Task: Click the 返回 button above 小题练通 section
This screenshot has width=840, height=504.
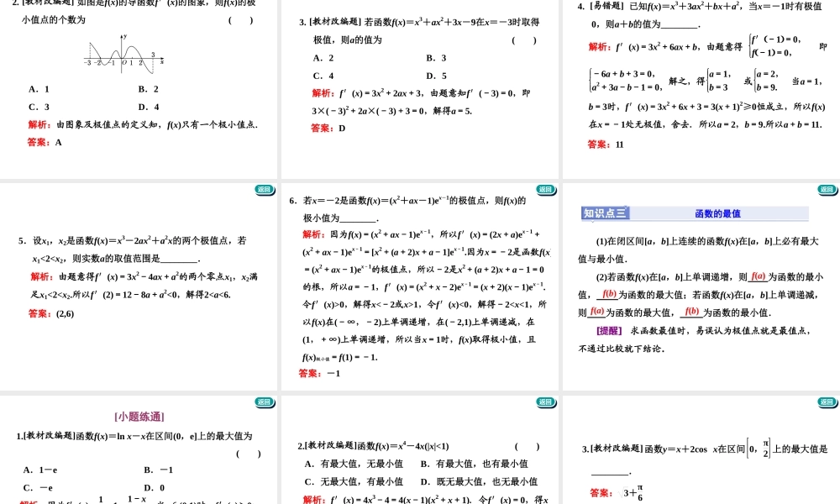Action: click(265, 402)
